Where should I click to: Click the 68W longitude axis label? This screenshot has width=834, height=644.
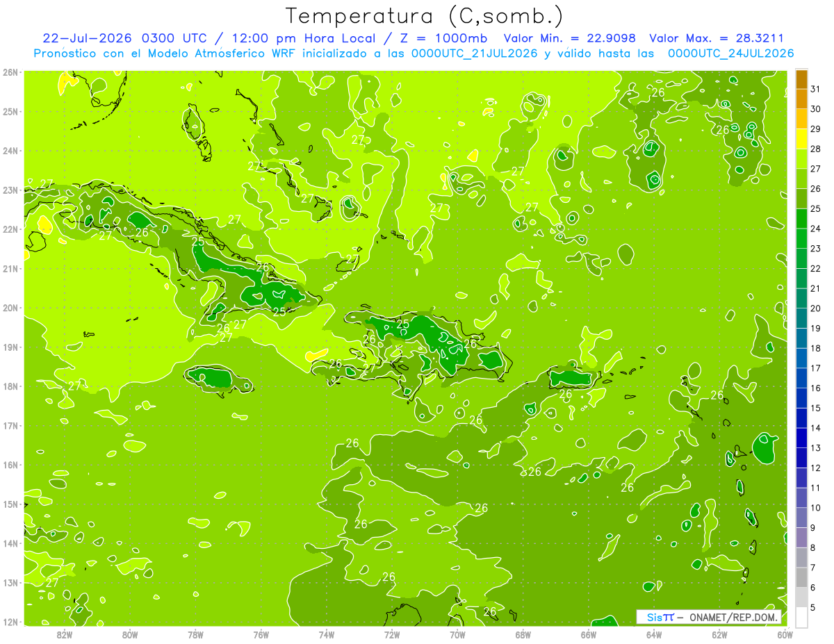(x=523, y=634)
